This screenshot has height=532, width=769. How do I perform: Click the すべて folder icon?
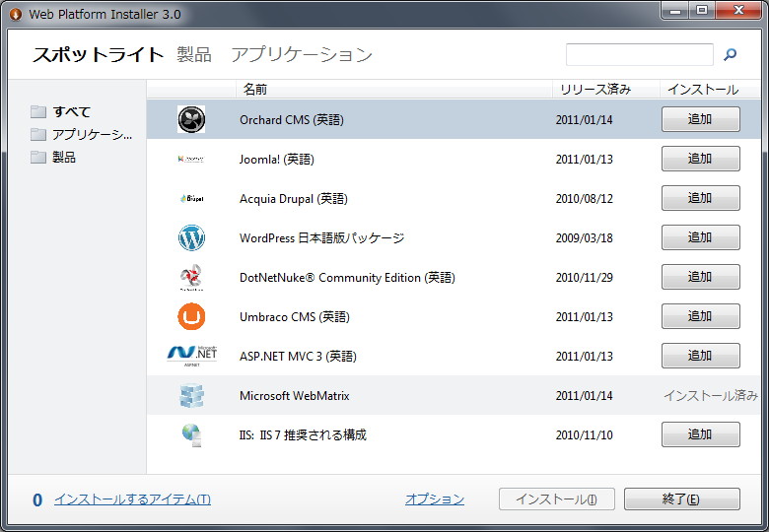pos(38,111)
